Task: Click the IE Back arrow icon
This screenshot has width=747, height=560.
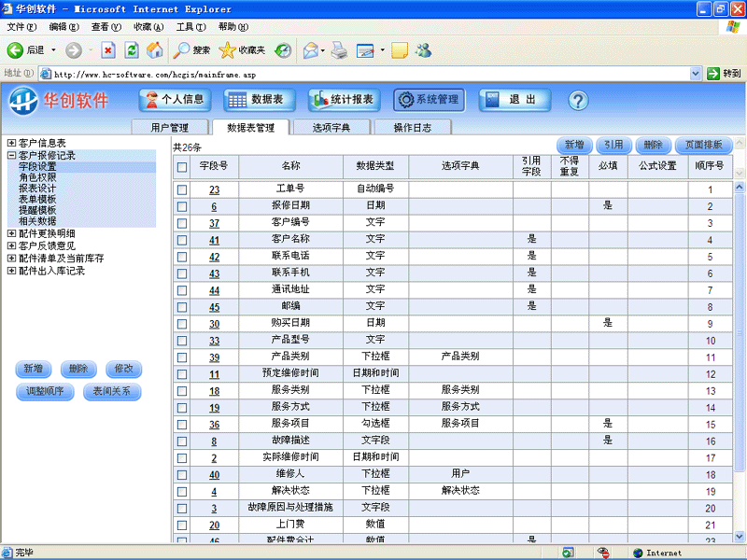Action: coord(15,50)
